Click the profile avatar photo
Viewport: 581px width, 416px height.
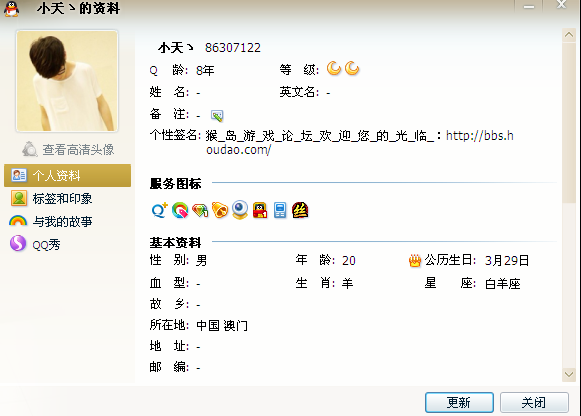coord(67,81)
